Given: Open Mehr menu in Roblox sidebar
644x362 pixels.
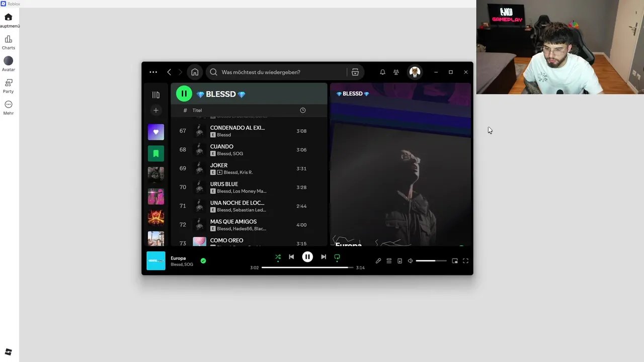Looking at the screenshot, I should pyautogui.click(x=8, y=105).
